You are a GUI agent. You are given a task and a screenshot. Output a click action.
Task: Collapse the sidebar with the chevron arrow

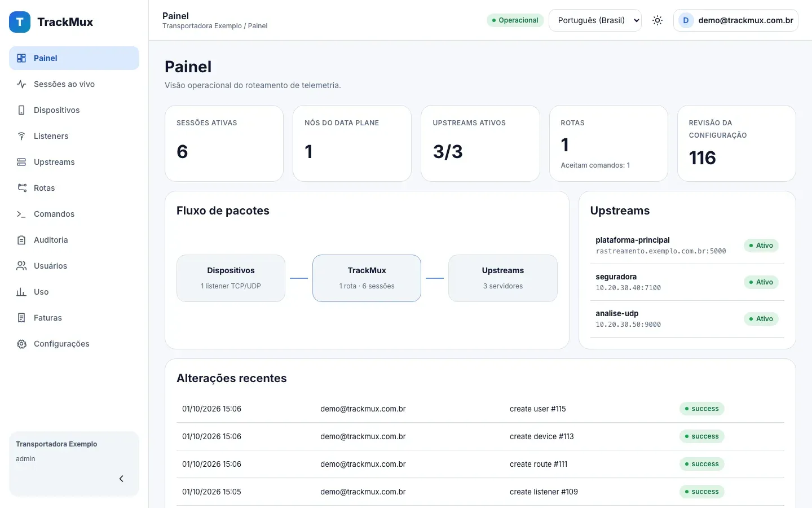tap(121, 479)
